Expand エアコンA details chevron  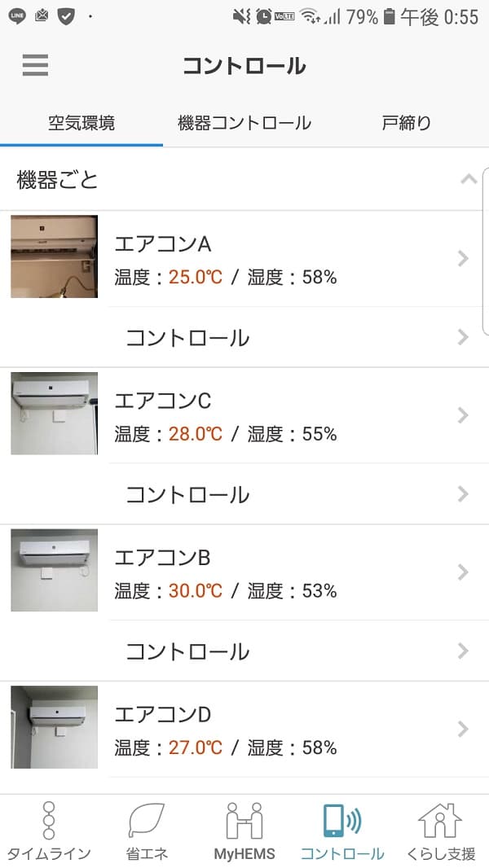[x=463, y=259]
